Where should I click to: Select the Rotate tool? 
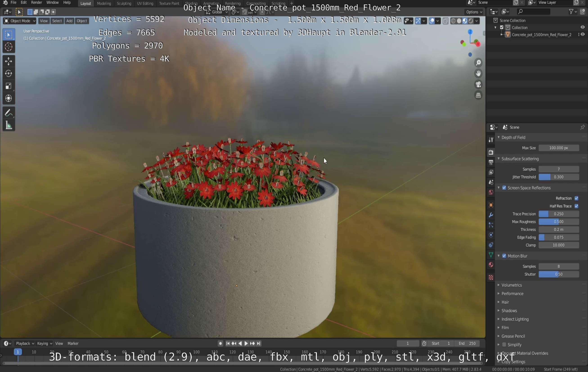[9, 74]
